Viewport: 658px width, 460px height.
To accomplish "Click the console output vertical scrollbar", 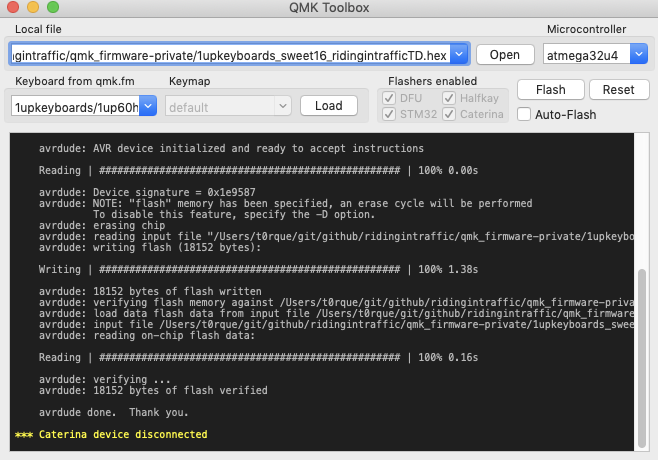I will point(641,358).
